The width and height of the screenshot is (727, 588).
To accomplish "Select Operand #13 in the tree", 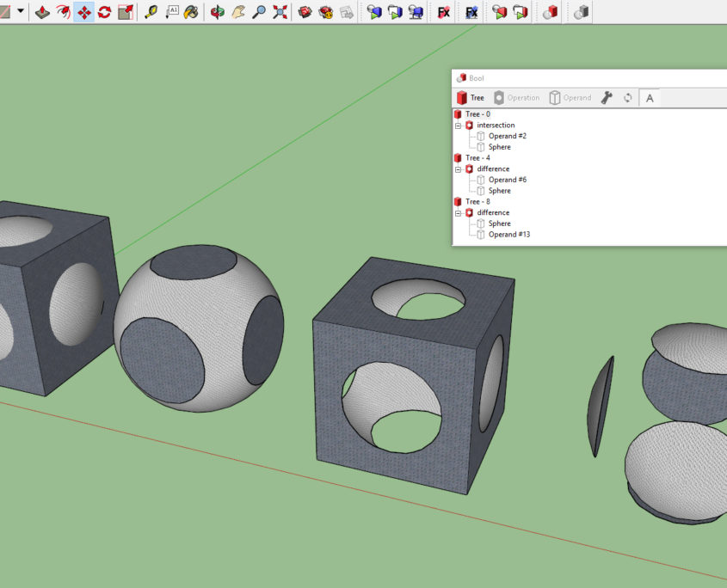I will pos(508,235).
